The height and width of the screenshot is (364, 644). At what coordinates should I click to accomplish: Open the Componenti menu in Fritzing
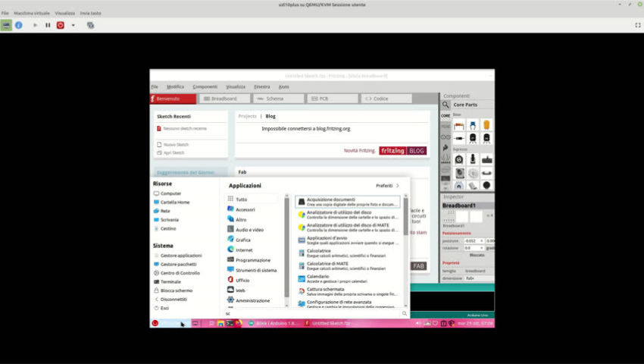(205, 86)
